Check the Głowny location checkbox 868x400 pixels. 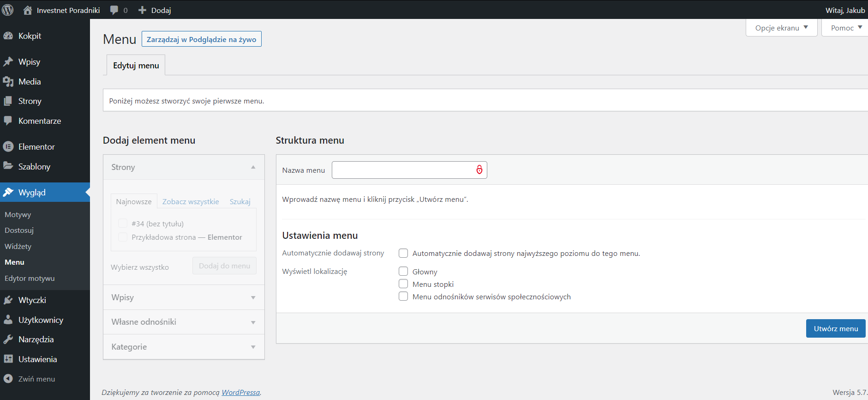403,271
